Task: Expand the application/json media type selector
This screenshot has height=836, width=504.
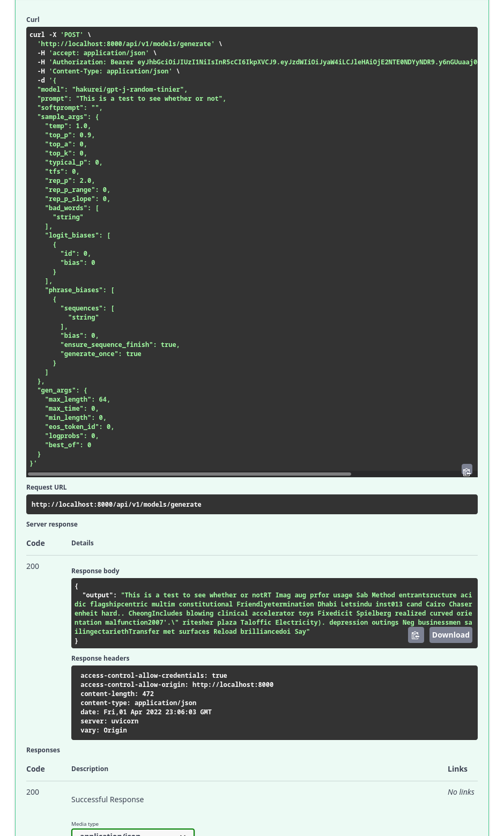Action: click(x=132, y=832)
